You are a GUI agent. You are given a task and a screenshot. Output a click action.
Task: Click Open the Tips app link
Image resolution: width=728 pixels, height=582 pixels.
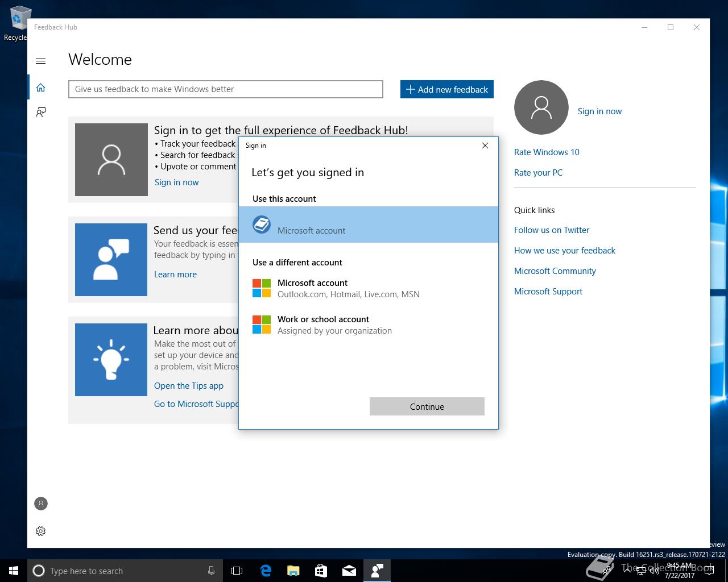click(x=189, y=386)
